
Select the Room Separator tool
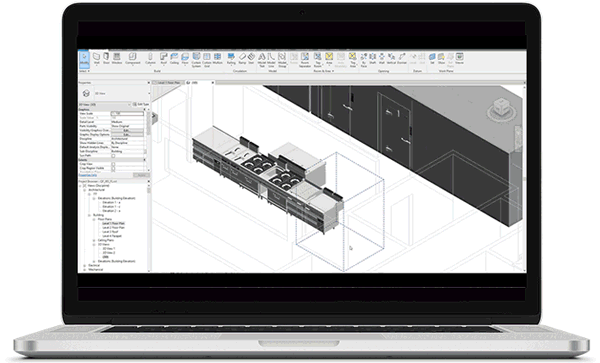point(305,60)
